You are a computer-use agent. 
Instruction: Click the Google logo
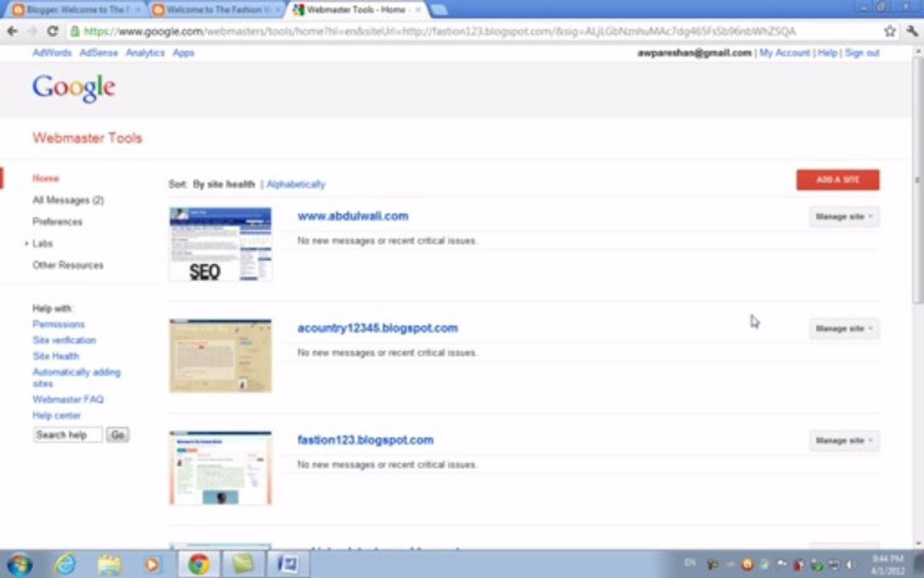pyautogui.click(x=74, y=88)
